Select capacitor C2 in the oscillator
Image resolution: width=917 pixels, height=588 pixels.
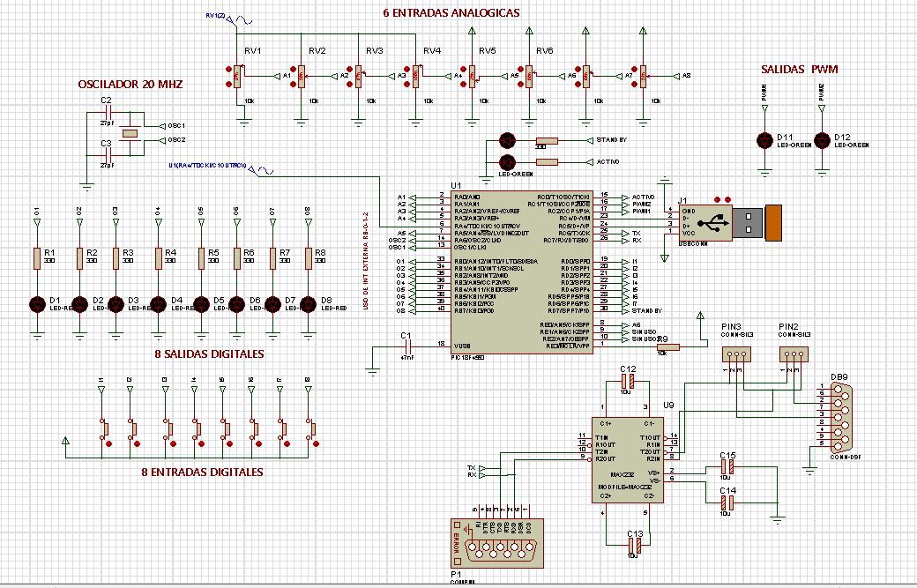107,112
